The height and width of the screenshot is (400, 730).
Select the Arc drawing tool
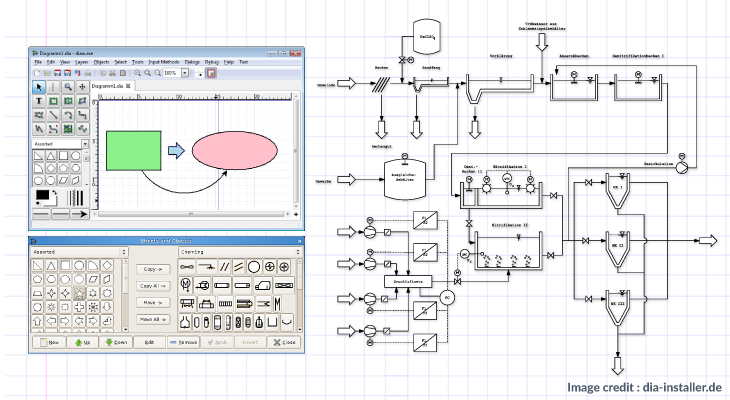[67, 115]
